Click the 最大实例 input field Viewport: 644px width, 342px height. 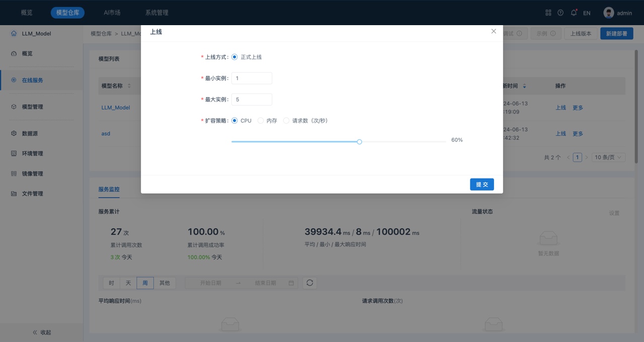click(252, 100)
